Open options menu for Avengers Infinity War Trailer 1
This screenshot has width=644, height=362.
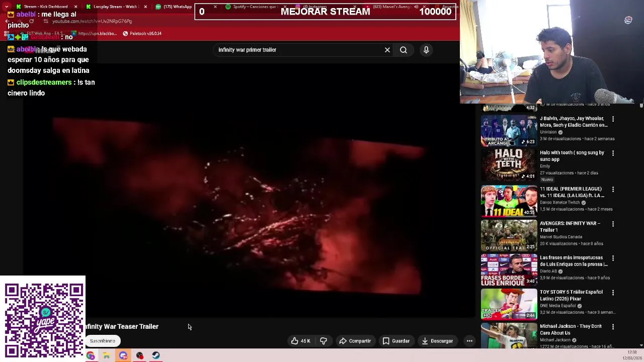click(613, 224)
